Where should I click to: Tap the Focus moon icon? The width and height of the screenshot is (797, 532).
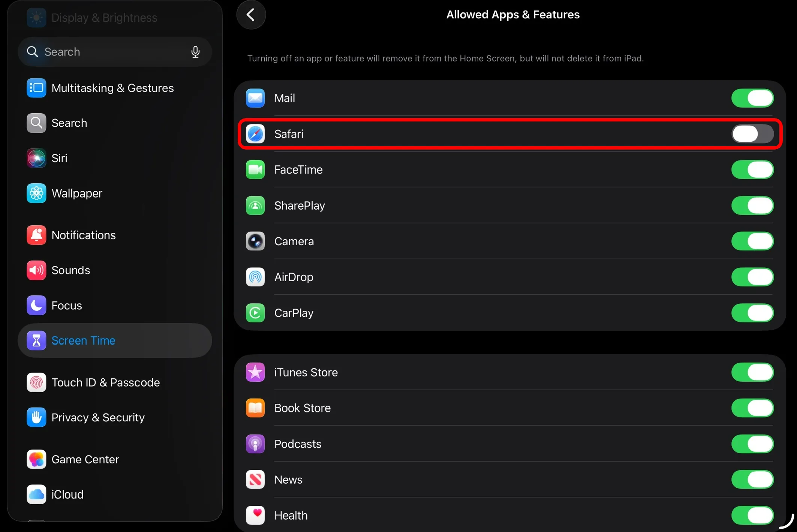pyautogui.click(x=36, y=306)
